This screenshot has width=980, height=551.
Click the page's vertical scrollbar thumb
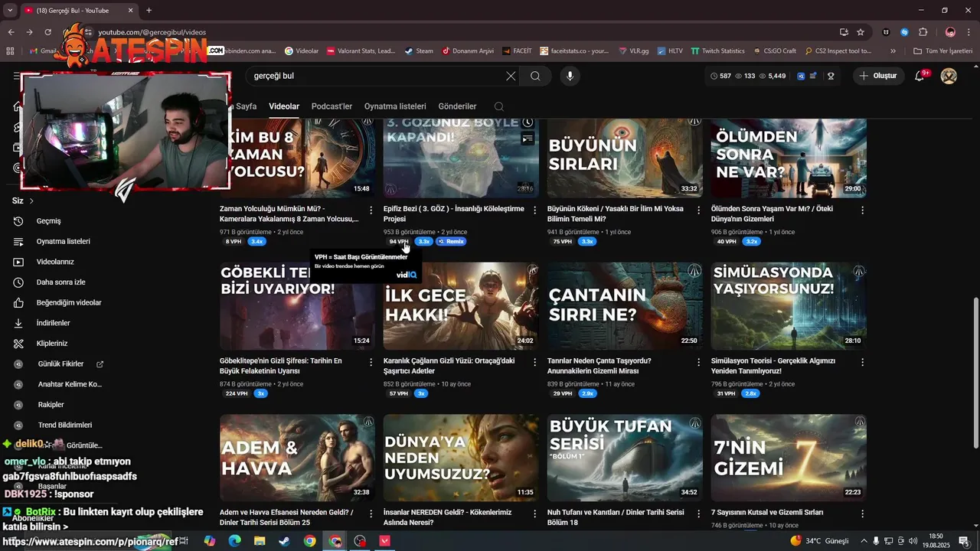(975, 373)
